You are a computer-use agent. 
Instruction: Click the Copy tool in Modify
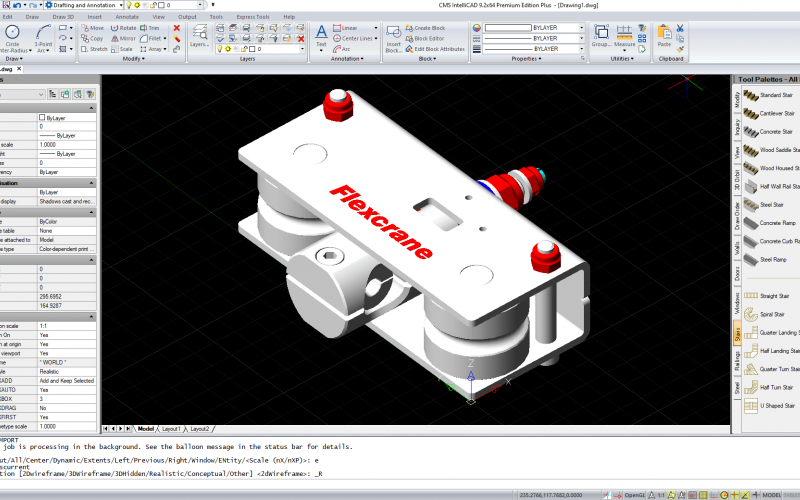[92, 38]
